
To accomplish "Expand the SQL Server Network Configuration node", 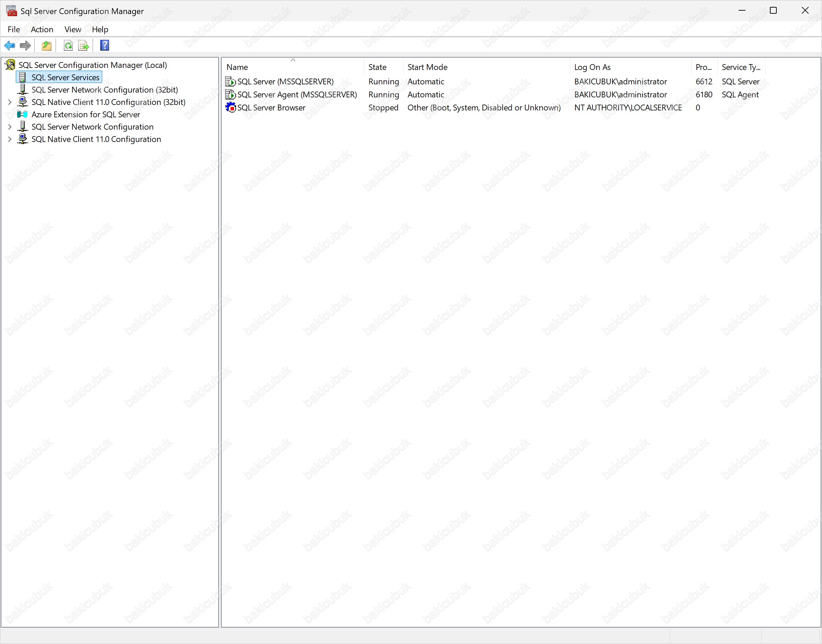I will (x=10, y=127).
